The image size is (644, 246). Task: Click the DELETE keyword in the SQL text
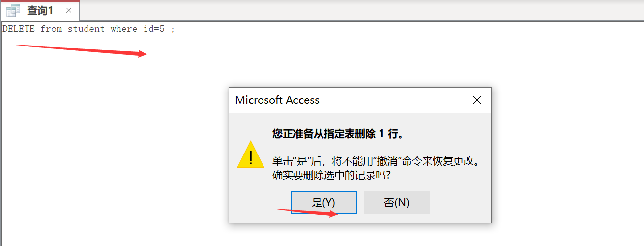(x=19, y=29)
